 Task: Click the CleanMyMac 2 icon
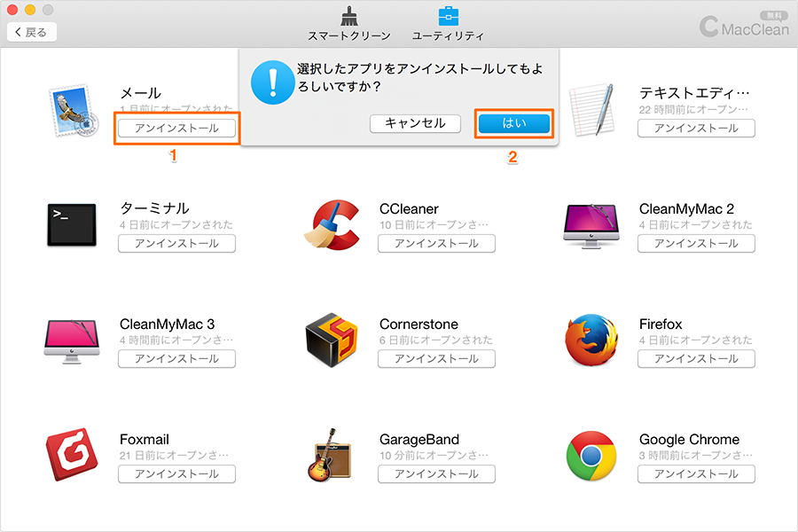point(591,226)
